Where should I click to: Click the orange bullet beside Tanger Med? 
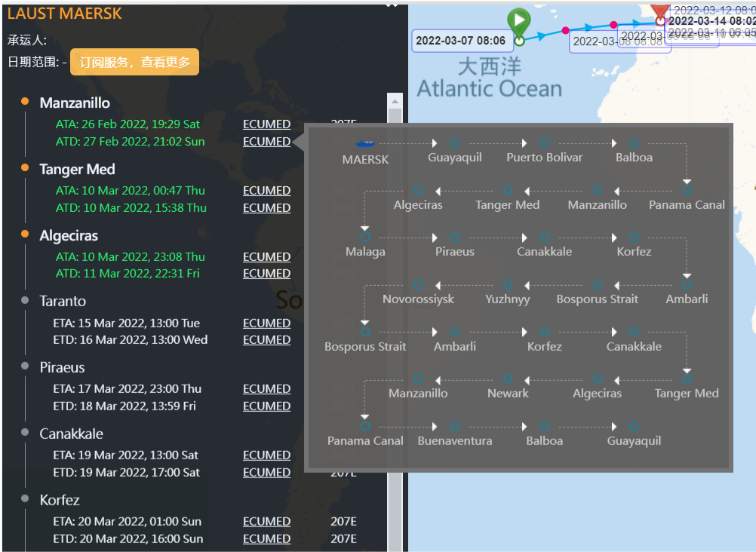click(x=25, y=167)
